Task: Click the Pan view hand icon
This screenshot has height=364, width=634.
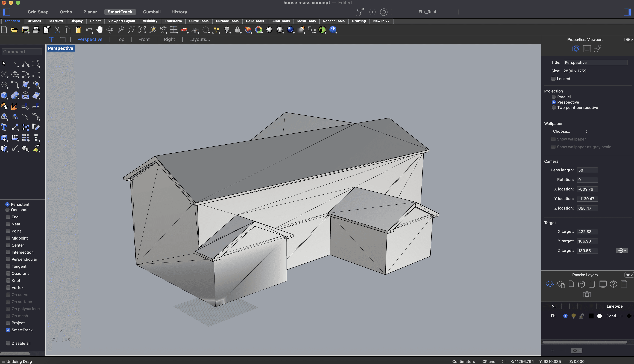Action: coord(100,30)
